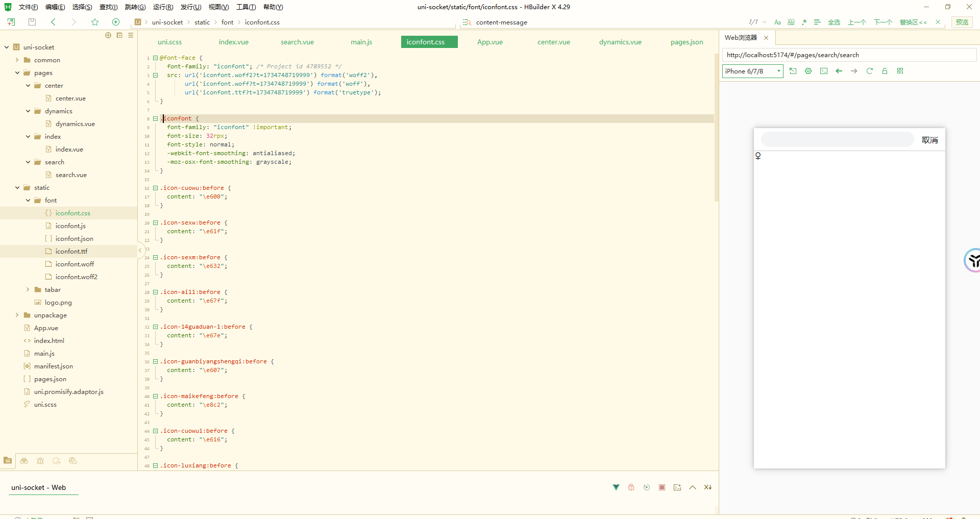Screen dimensions: 980x519
Task: Open the 工具(T) menu
Action: click(x=246, y=7)
